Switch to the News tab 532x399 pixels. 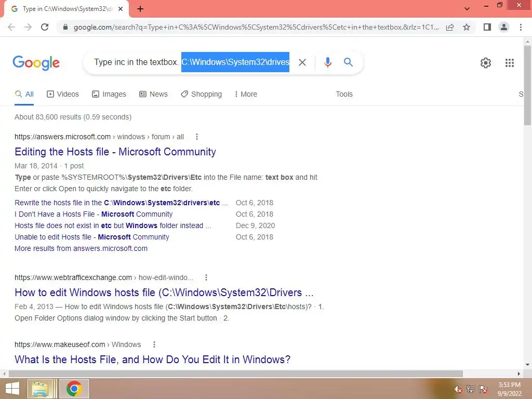coord(153,95)
